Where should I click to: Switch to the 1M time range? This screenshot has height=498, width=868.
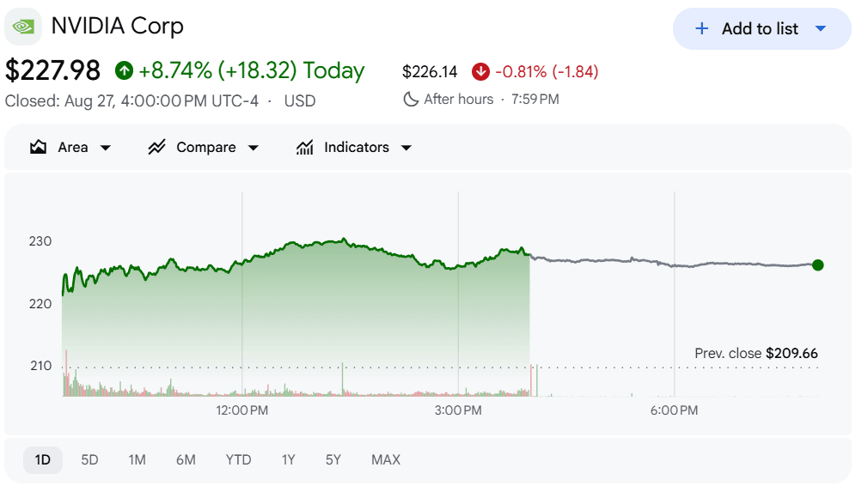(x=137, y=460)
